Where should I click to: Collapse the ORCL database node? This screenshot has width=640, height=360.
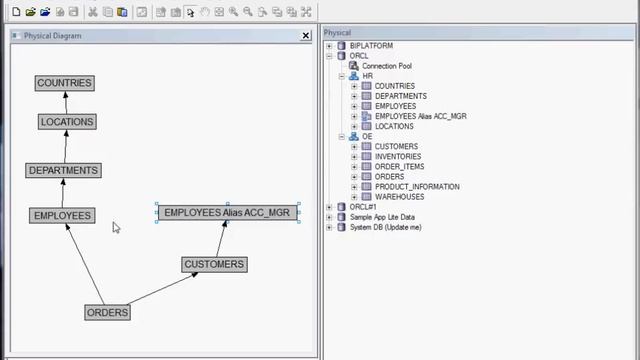point(329,56)
